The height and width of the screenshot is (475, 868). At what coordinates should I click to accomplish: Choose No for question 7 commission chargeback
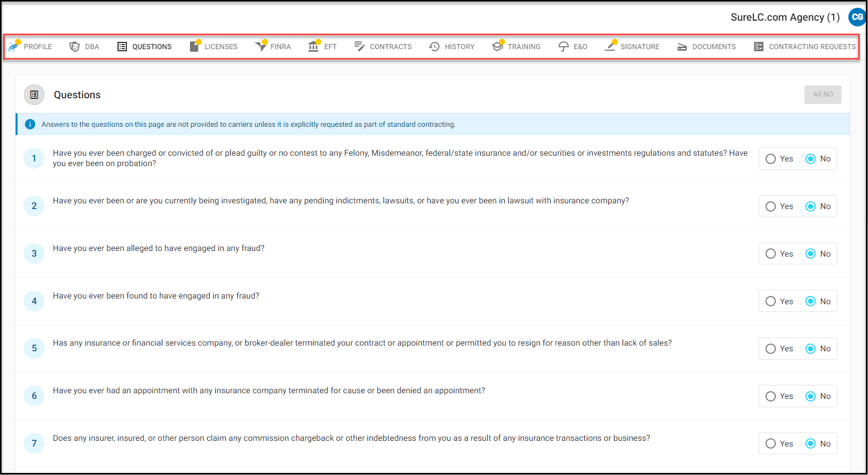(811, 443)
